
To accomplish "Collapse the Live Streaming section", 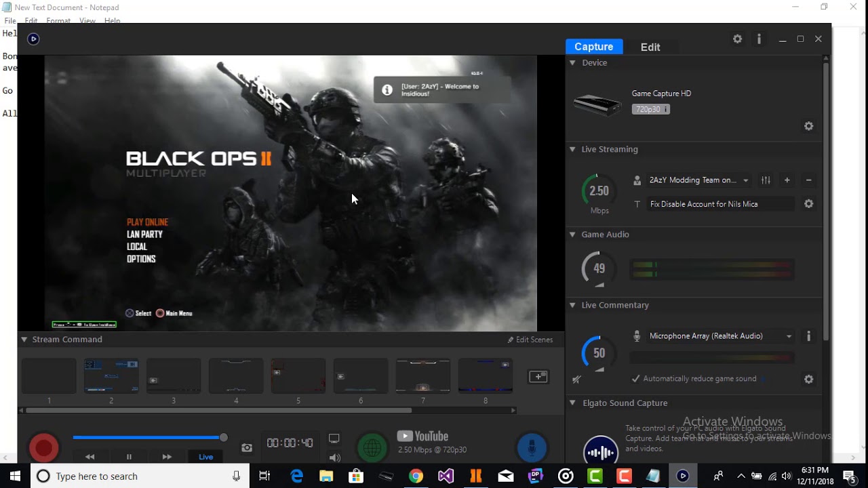I will [x=572, y=149].
